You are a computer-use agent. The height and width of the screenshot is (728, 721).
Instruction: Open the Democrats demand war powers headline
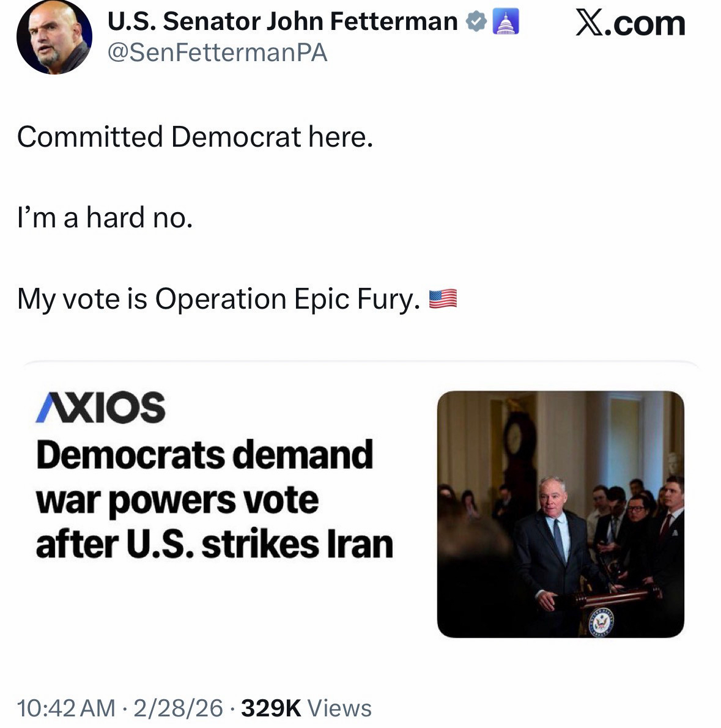coord(205,455)
